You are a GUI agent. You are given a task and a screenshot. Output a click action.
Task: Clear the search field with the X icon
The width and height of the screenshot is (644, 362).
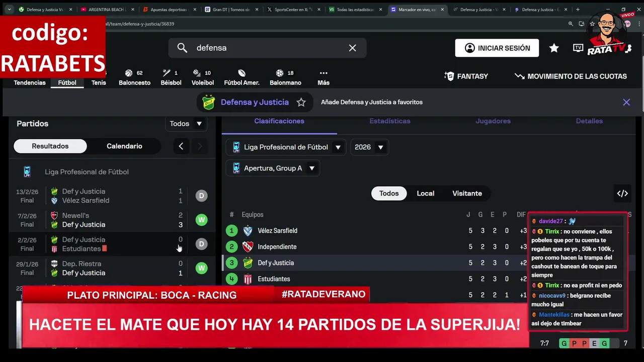[x=352, y=48]
